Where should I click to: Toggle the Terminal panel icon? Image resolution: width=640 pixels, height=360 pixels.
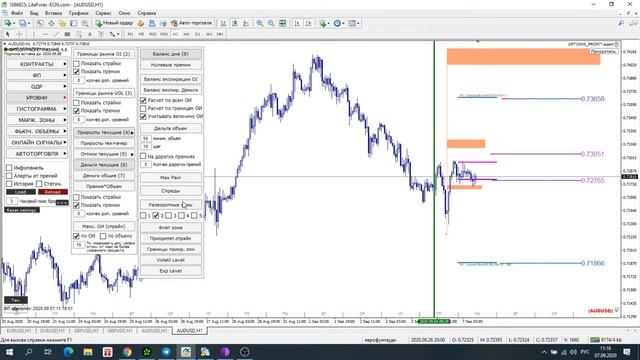[73, 23]
